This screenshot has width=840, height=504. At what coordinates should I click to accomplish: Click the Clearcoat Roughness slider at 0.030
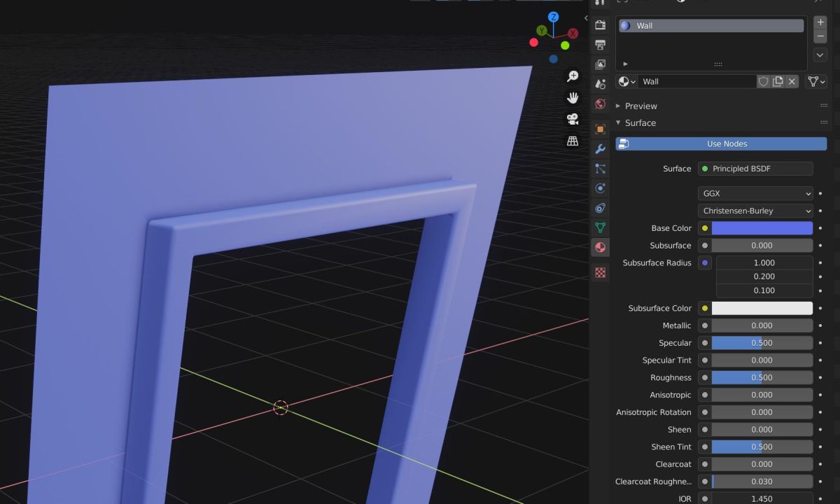[x=762, y=482]
